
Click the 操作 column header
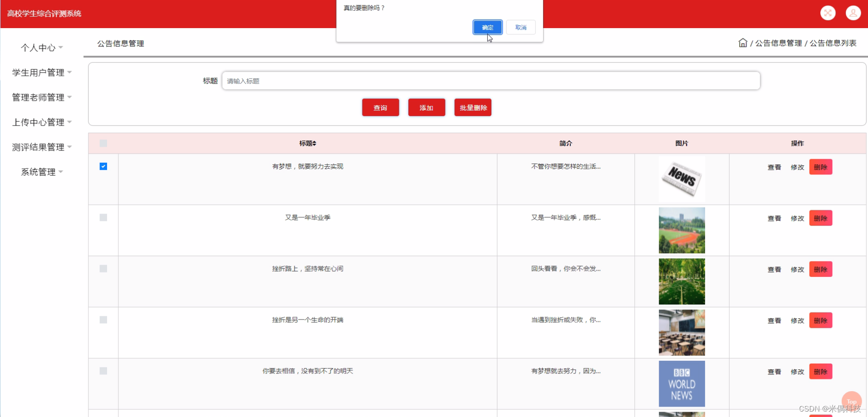(x=797, y=143)
